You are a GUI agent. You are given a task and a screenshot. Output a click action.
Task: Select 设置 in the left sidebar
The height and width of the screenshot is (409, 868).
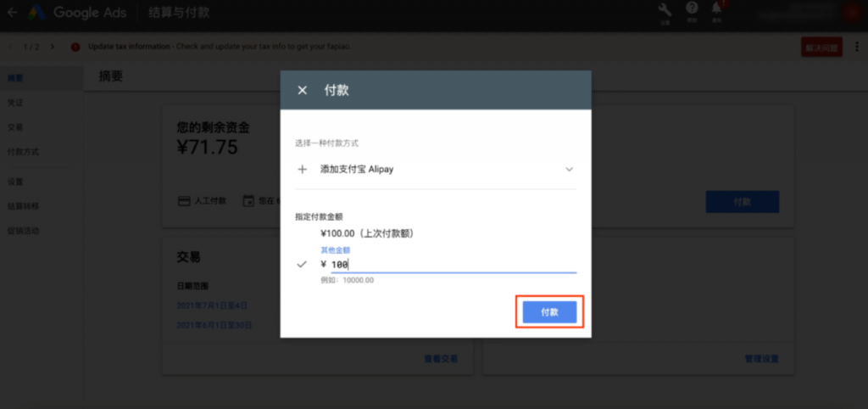[x=15, y=182]
